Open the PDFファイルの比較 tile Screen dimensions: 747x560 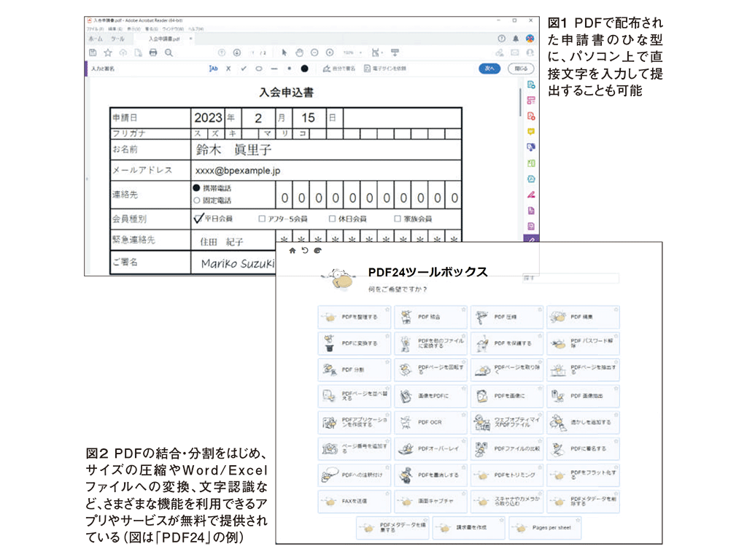pos(507,448)
